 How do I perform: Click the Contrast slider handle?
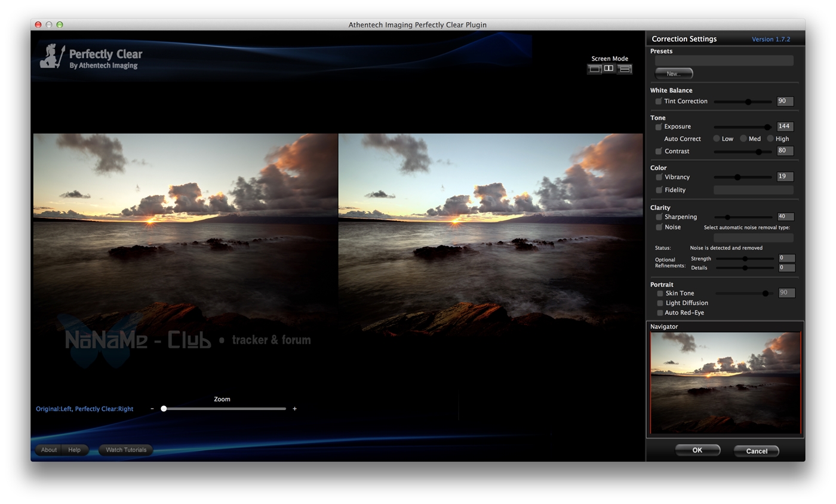click(758, 152)
